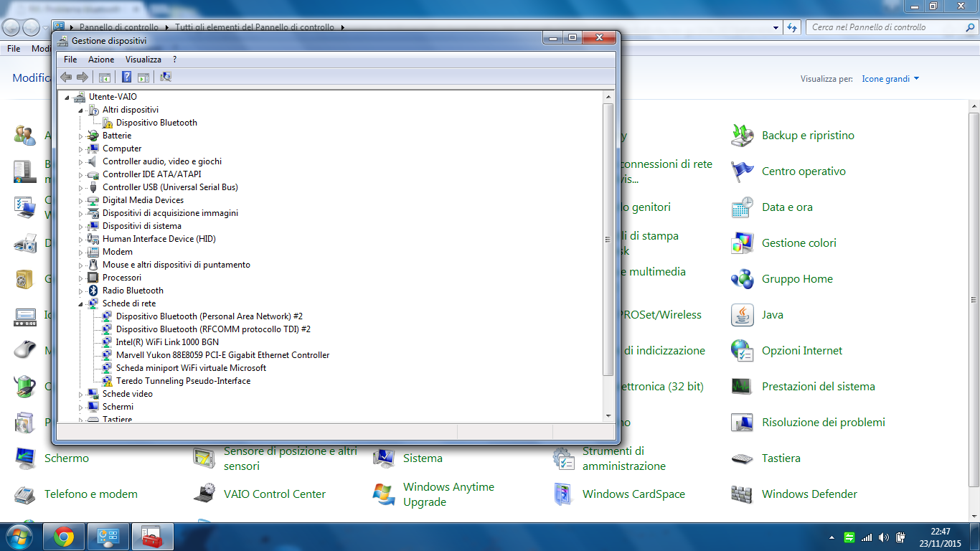Click the volume speaker icon in system tray
Viewport: 980px width, 551px height.
click(x=883, y=537)
